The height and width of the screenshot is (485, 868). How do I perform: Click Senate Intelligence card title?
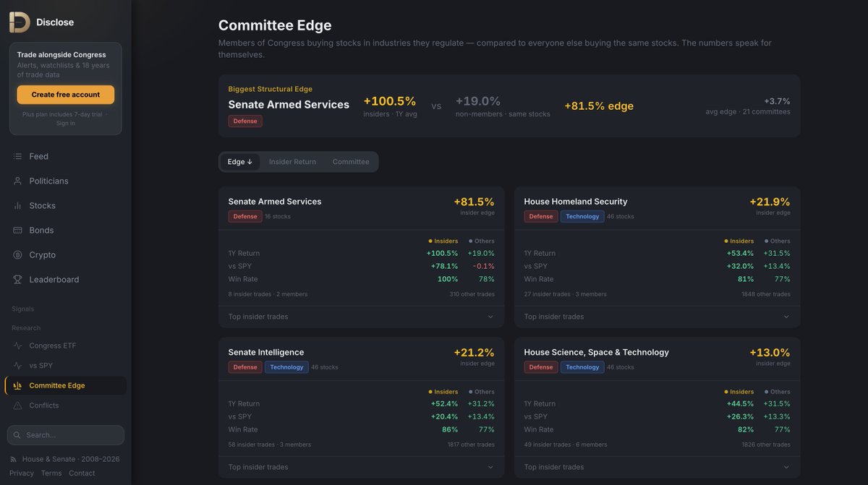pyautogui.click(x=266, y=352)
